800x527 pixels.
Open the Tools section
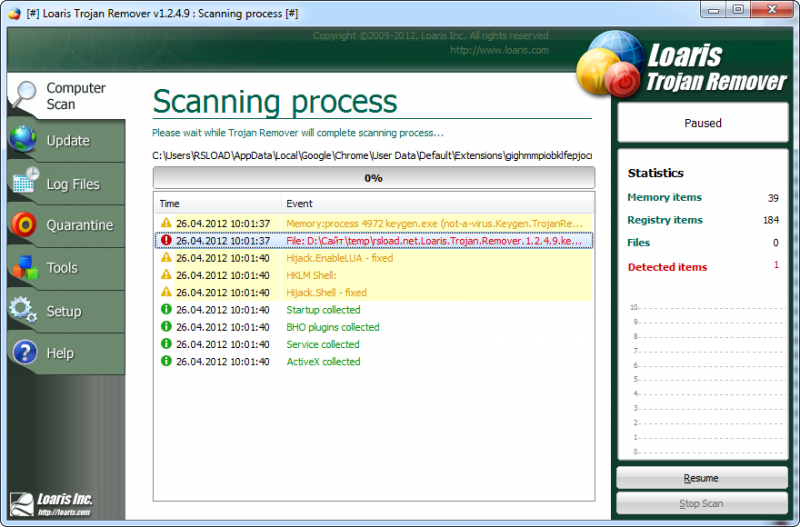point(66,268)
